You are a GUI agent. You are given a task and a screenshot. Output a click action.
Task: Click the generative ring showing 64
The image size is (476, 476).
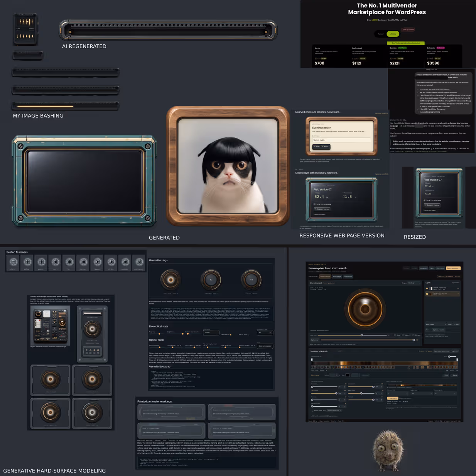251,280
